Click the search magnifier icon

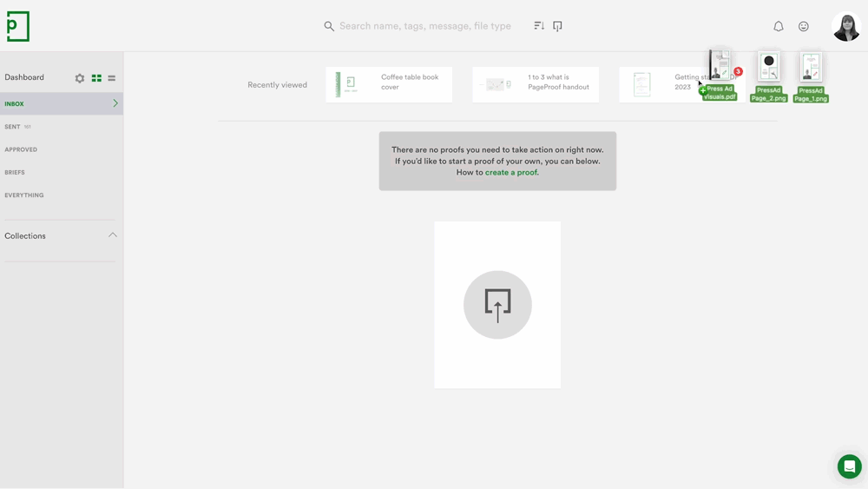[x=329, y=26]
